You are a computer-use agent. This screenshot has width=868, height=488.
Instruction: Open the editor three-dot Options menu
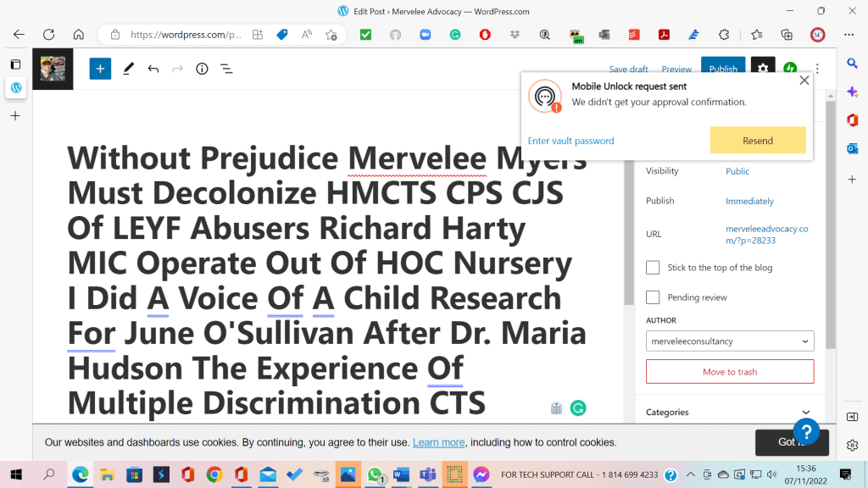[817, 69]
